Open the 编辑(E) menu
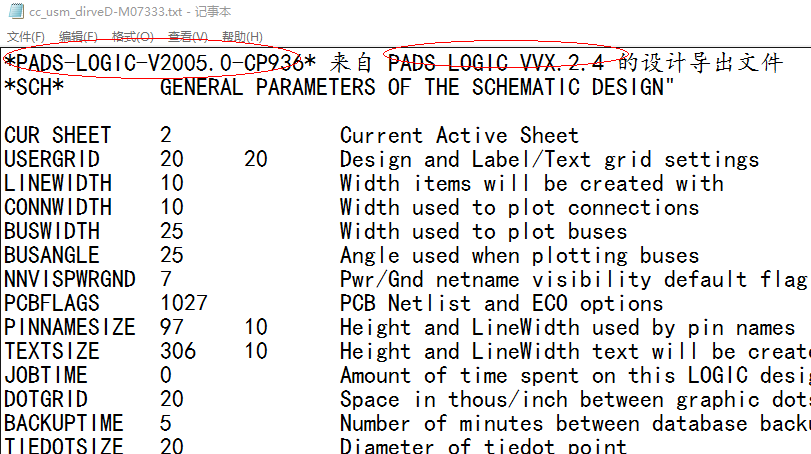This screenshot has height=454, width=811. coord(78,37)
